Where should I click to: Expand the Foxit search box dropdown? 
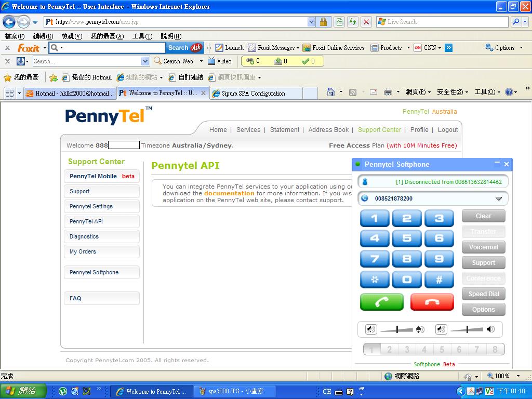click(x=61, y=48)
